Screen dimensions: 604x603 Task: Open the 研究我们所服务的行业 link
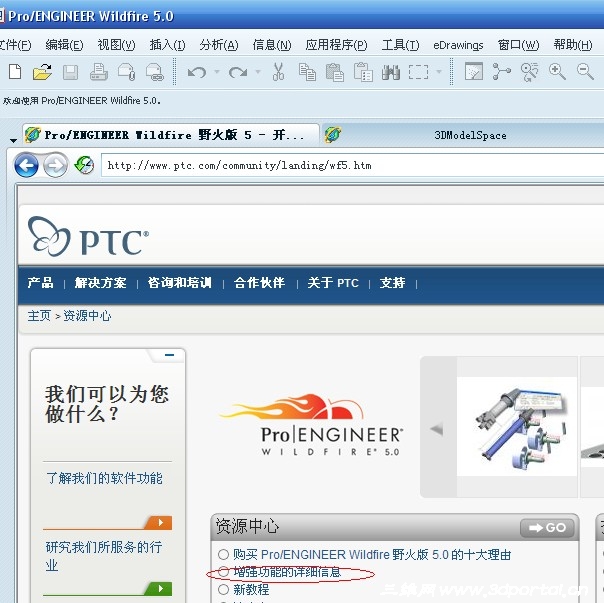(x=104, y=556)
